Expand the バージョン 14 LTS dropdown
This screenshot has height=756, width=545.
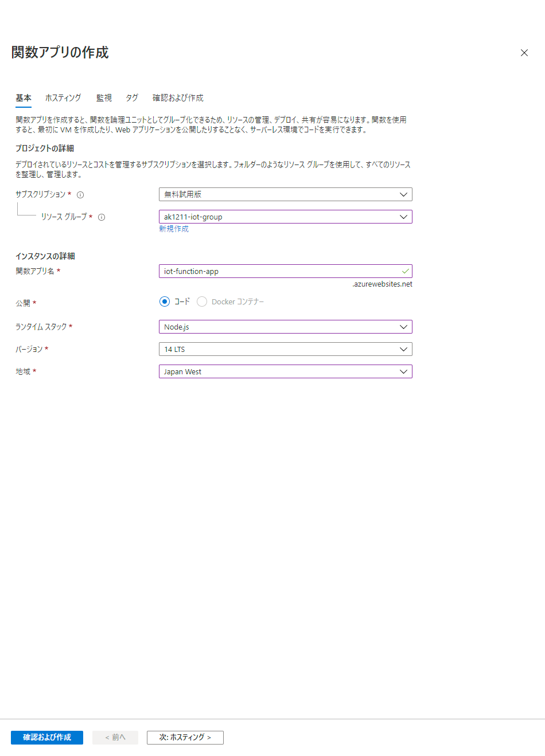tap(285, 349)
